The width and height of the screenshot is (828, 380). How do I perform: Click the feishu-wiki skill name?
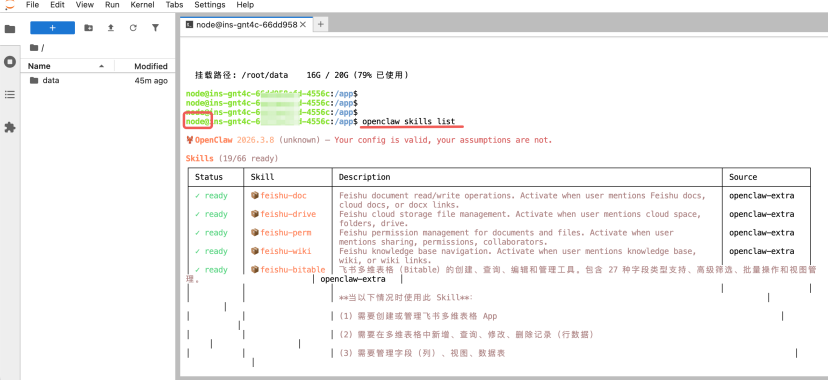pyautogui.click(x=286, y=251)
